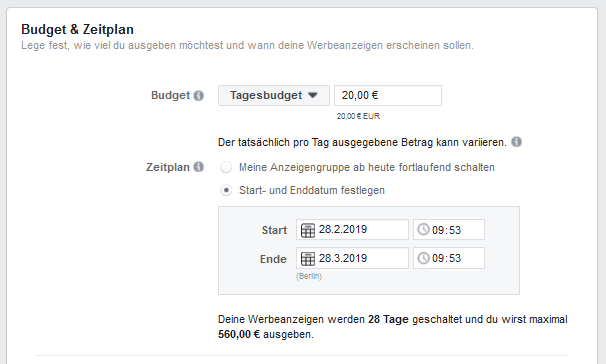The height and width of the screenshot is (364, 606).
Task: Click the 'Ende' row label
Action: click(x=273, y=259)
